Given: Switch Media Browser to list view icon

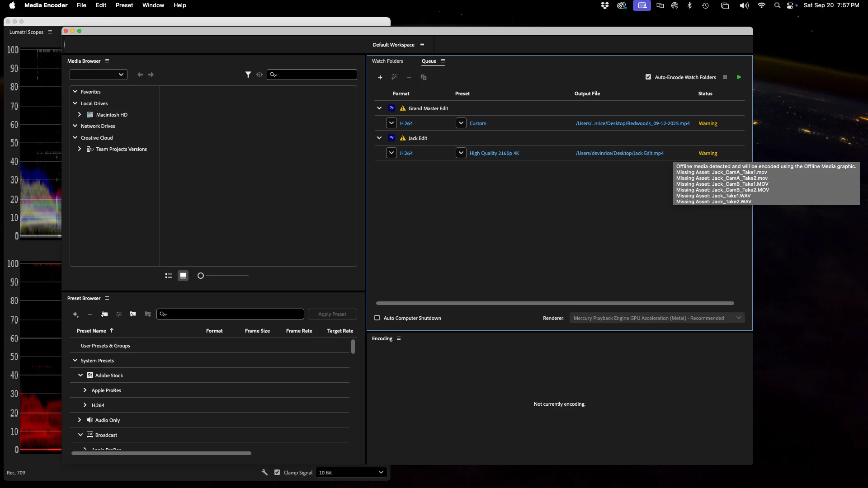Looking at the screenshot, I should [x=169, y=276].
